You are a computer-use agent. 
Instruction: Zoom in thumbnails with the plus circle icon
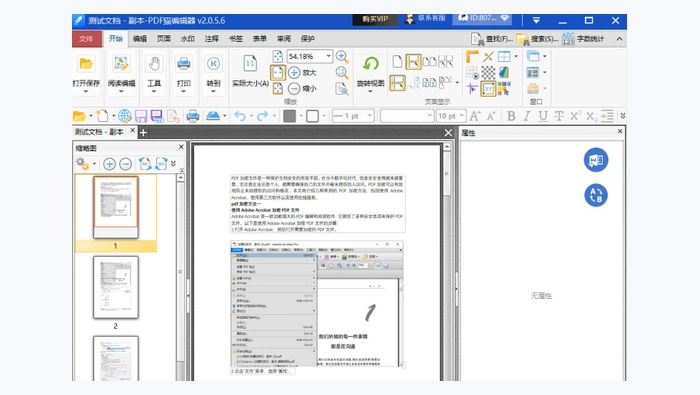(109, 164)
